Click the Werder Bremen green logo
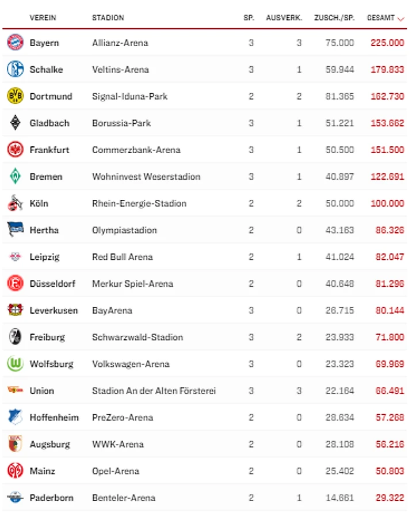420x512 pixels. click(x=15, y=176)
